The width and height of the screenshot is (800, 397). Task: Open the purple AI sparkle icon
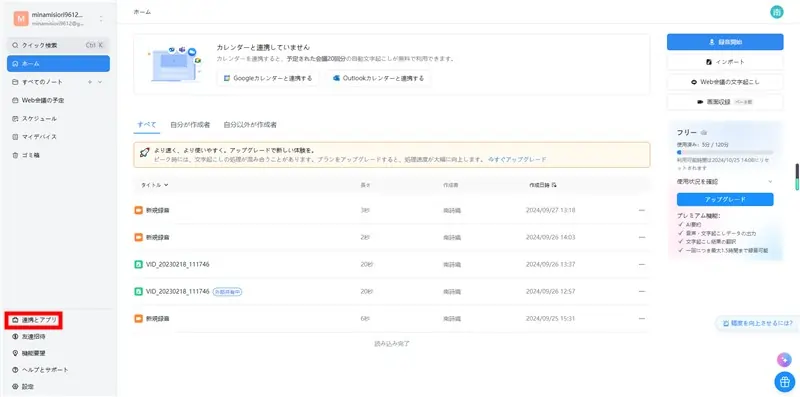tap(784, 360)
